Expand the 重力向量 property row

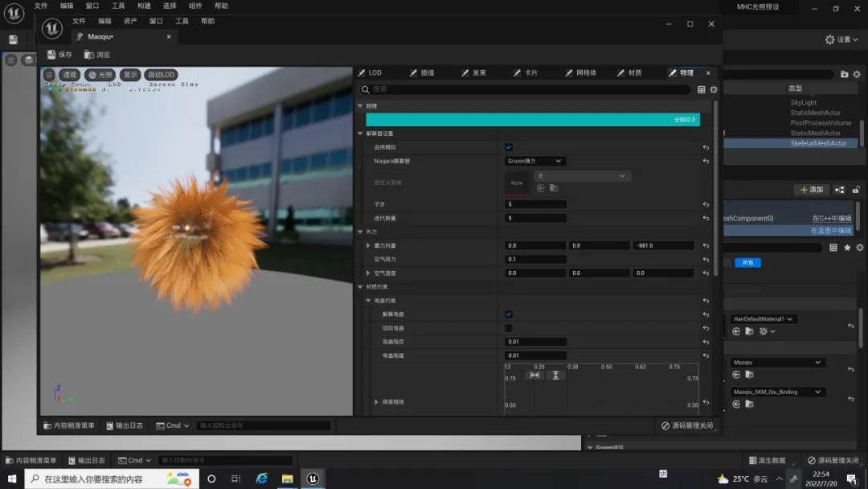[x=368, y=245]
